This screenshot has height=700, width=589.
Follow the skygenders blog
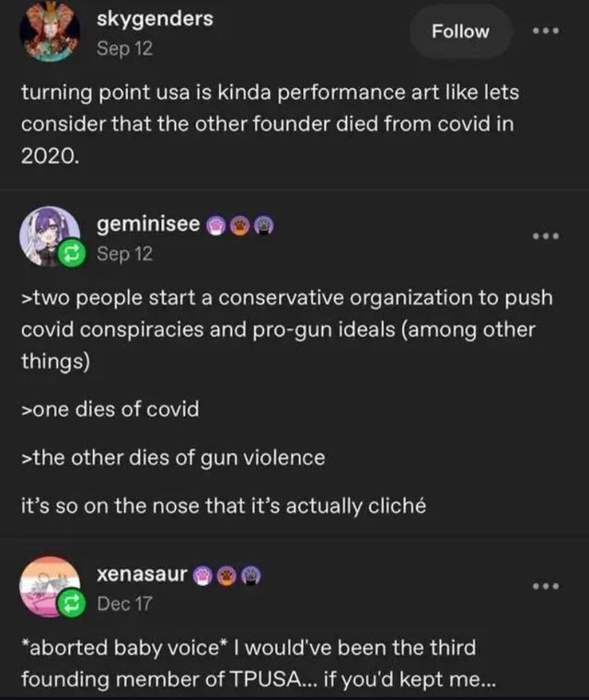click(x=460, y=32)
